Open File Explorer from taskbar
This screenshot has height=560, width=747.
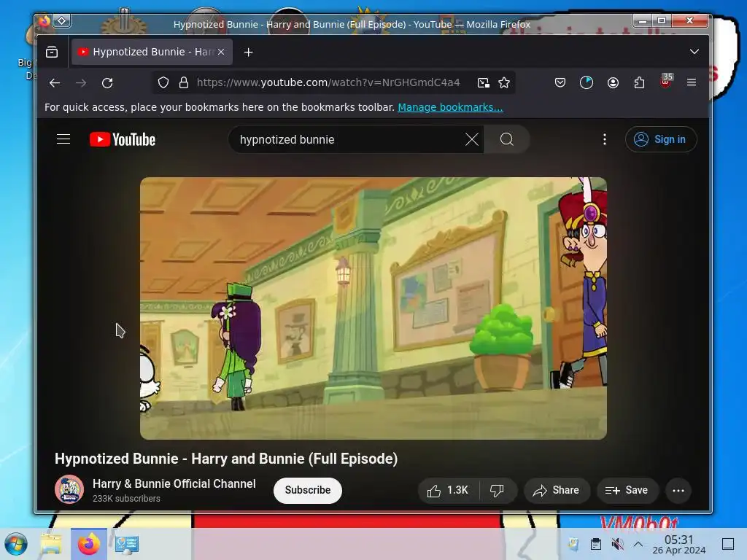tap(52, 544)
